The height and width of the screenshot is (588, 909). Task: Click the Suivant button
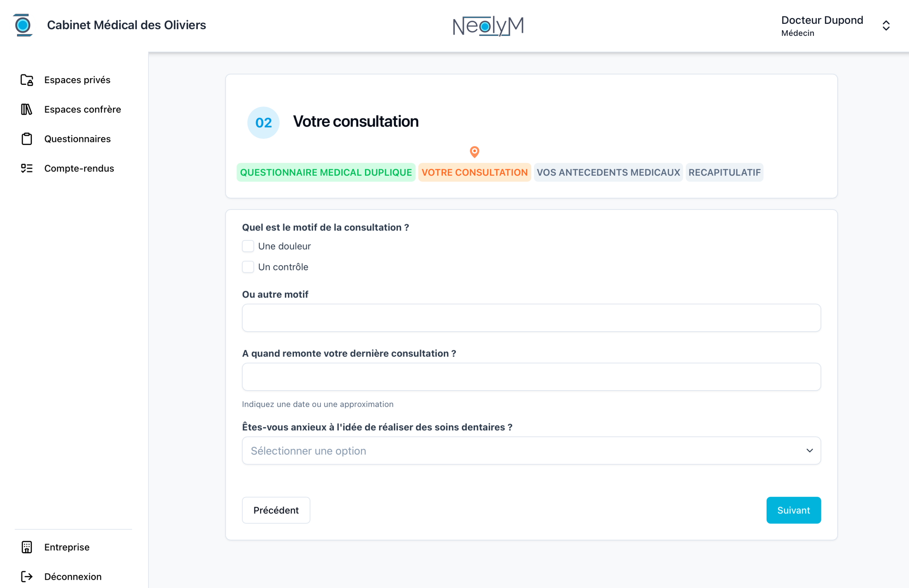(793, 510)
